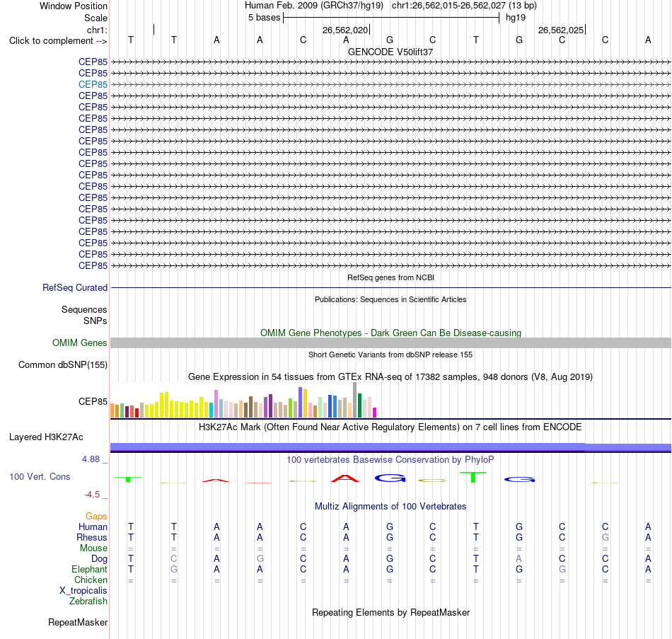Select the Mouse alignment row label

tap(93, 548)
